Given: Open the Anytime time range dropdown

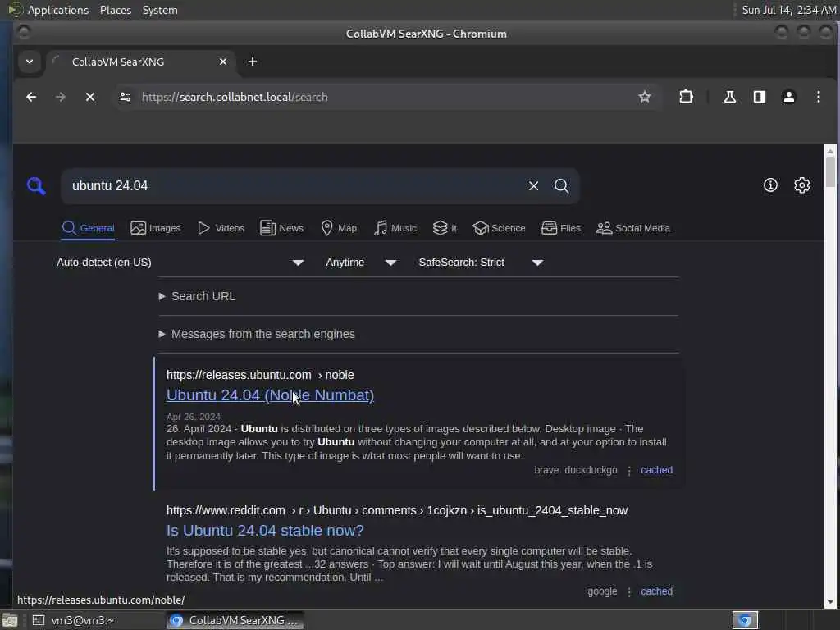Looking at the screenshot, I should pyautogui.click(x=361, y=262).
